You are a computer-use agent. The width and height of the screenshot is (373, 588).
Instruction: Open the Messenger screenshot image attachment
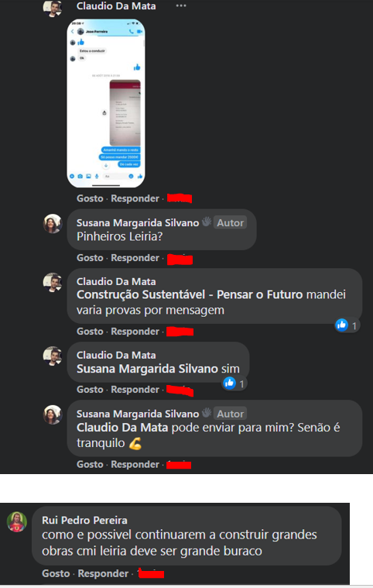coord(106,103)
